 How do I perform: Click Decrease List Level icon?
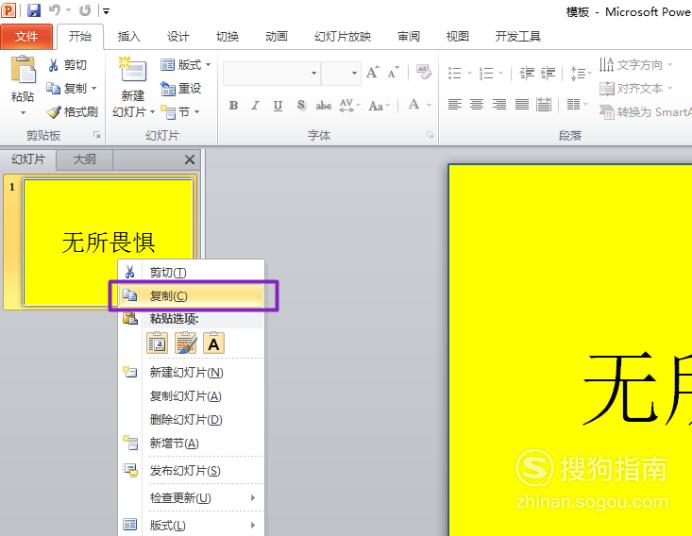[527, 73]
